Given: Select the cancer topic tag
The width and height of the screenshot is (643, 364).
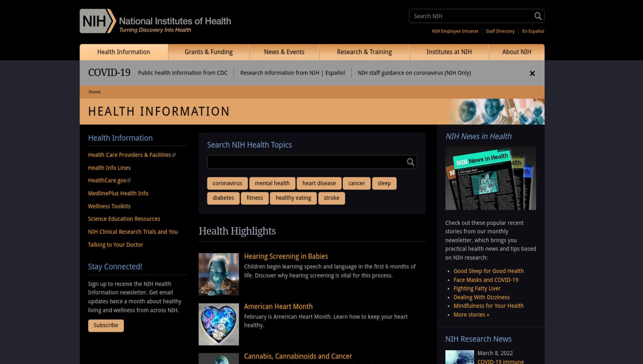Looking at the screenshot, I should (356, 183).
